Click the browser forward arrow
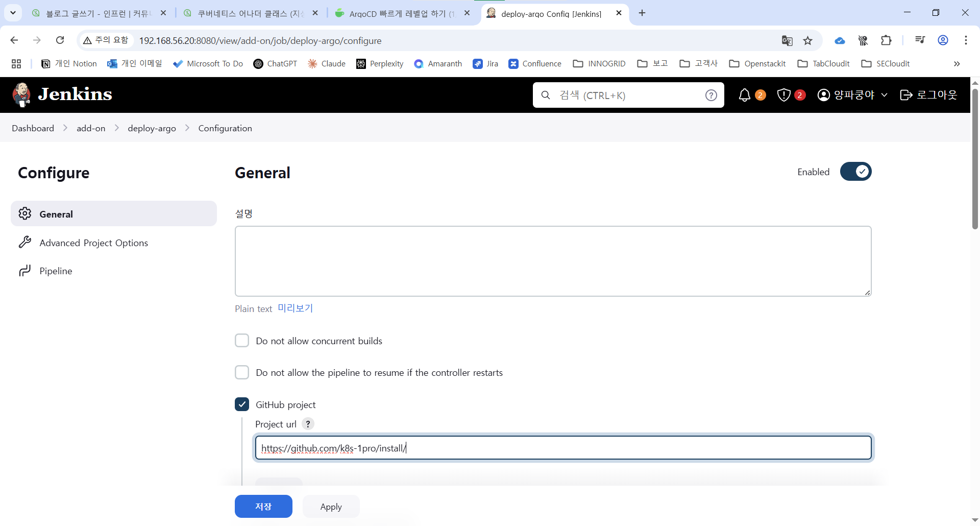The height and width of the screenshot is (526, 980). [37, 40]
